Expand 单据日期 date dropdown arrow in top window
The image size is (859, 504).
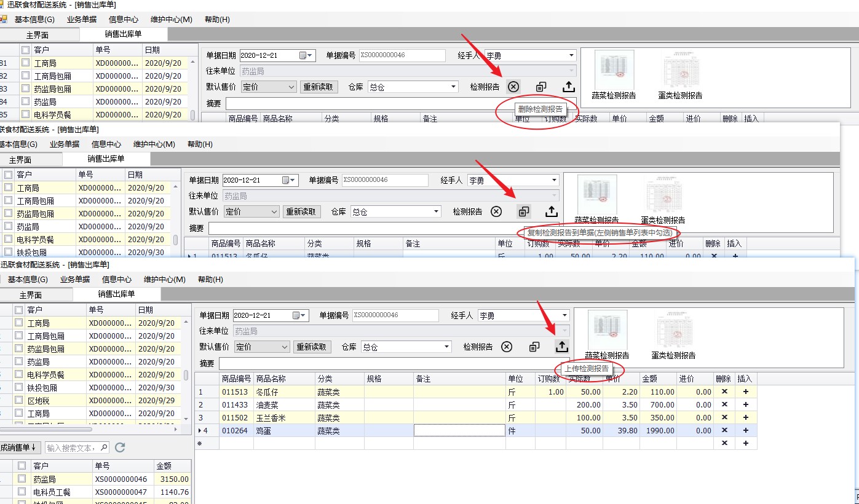tap(311, 55)
